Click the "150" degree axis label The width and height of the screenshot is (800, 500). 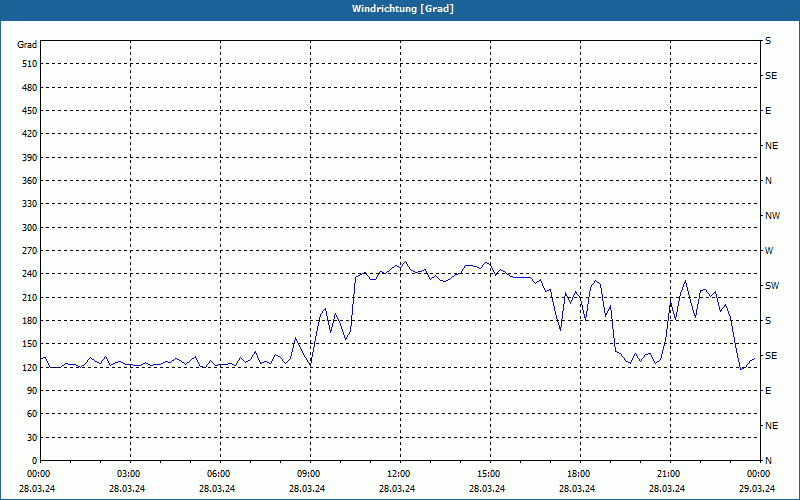click(30, 344)
